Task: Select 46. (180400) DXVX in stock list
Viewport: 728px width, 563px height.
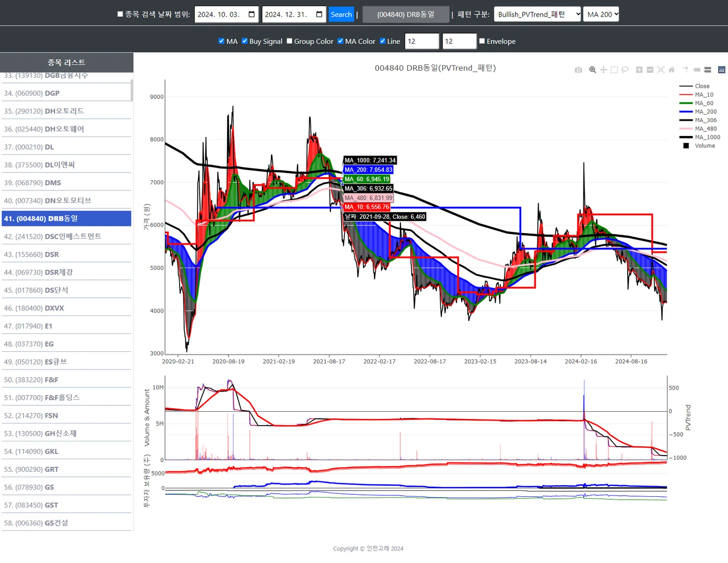Action: click(66, 308)
